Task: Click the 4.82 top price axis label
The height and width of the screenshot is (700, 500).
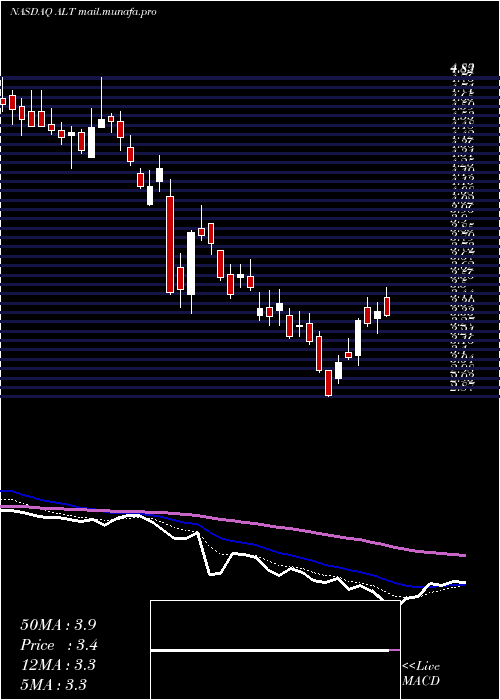Action: coord(462,69)
